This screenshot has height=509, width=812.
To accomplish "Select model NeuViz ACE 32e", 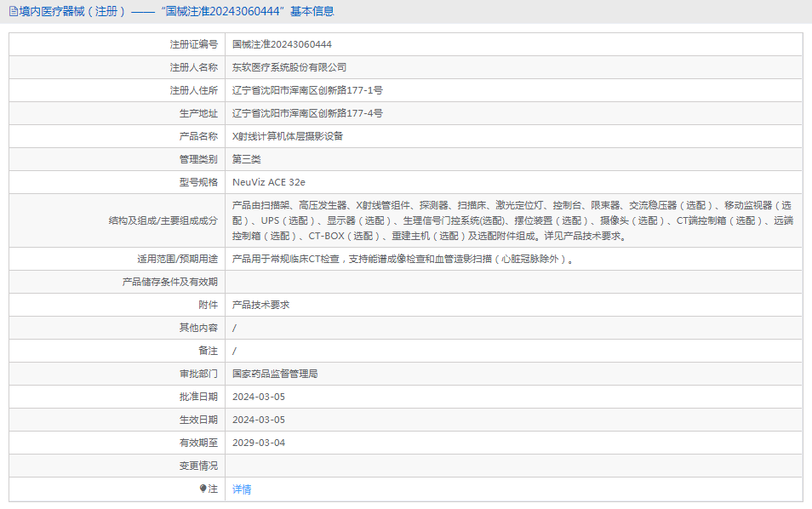I will pyautogui.click(x=269, y=182).
